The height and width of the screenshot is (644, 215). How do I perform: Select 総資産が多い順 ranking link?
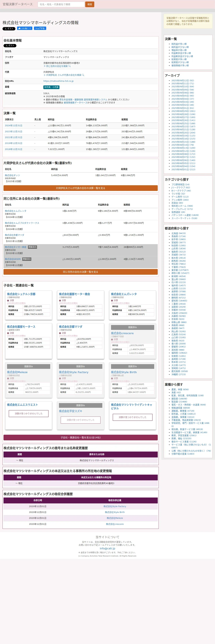[179, 59]
